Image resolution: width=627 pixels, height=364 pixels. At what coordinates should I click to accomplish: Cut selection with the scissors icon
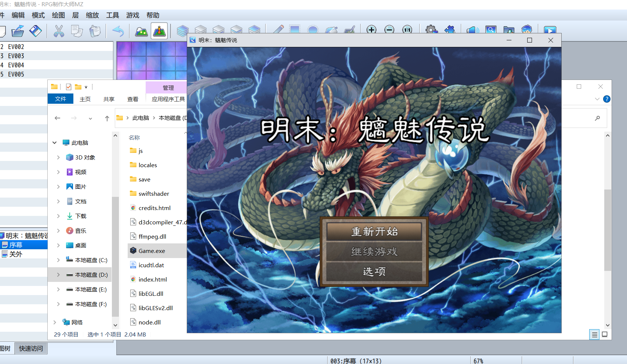point(59,31)
